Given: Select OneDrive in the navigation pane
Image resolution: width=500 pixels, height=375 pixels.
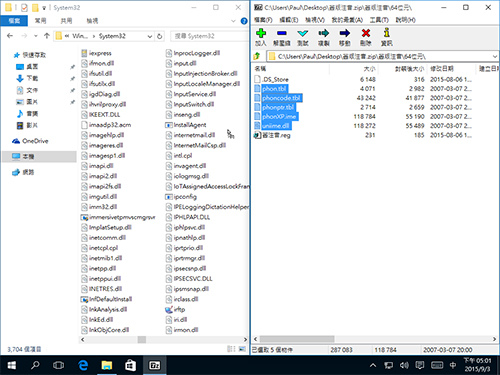Looking at the screenshot, I should [30, 141].
